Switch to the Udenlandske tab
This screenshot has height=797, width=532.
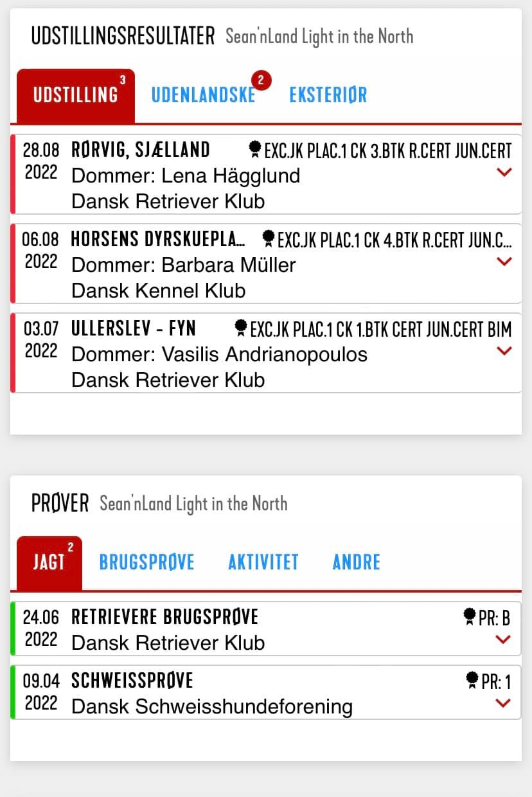click(x=203, y=95)
